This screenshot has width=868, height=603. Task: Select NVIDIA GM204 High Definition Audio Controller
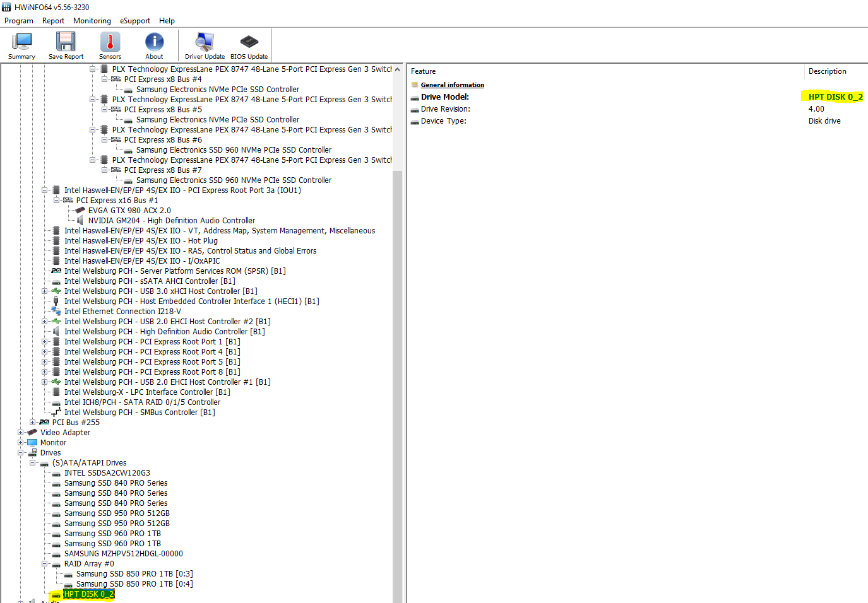[172, 221]
